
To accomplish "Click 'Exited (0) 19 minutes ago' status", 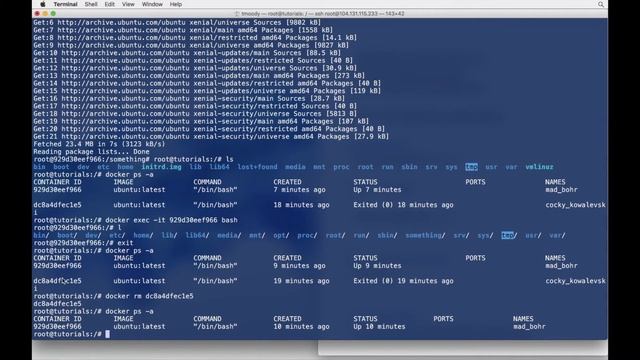I will [403, 281].
